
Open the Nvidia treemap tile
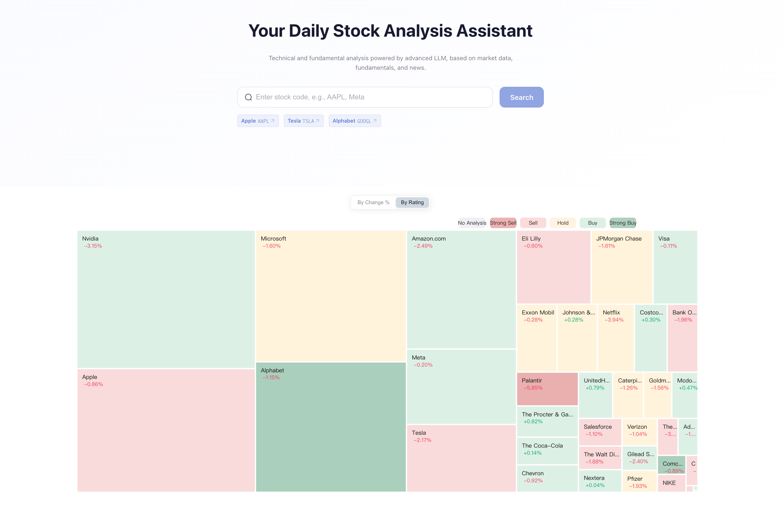coord(166,299)
